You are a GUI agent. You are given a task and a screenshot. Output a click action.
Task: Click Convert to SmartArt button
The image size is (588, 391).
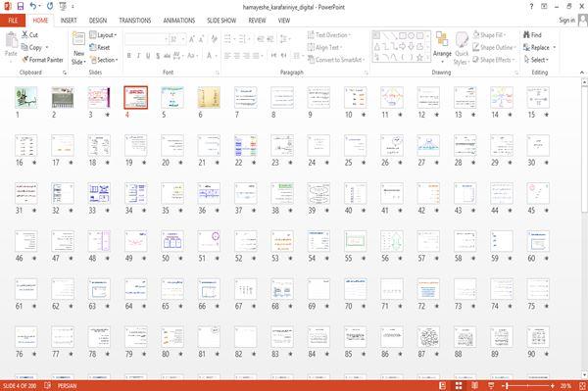335,60
